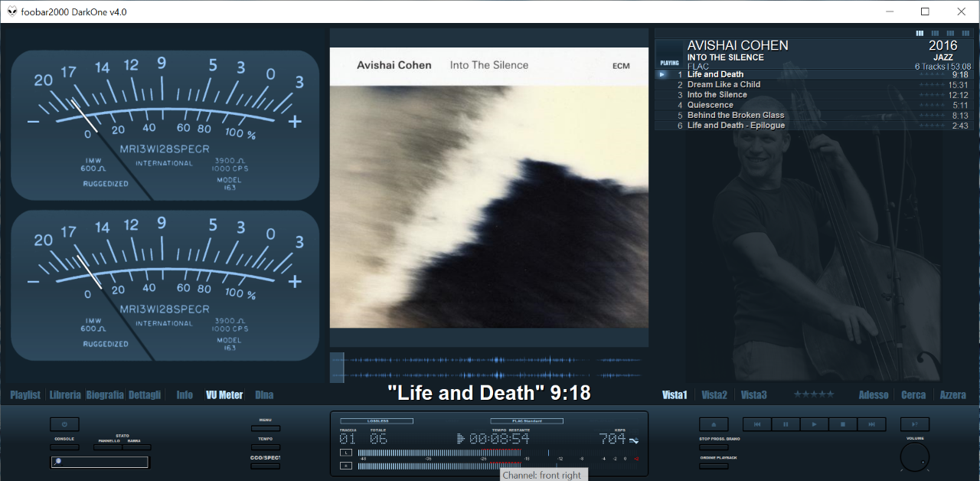Open the Tempo display options
This screenshot has width=980, height=481.
click(266, 447)
